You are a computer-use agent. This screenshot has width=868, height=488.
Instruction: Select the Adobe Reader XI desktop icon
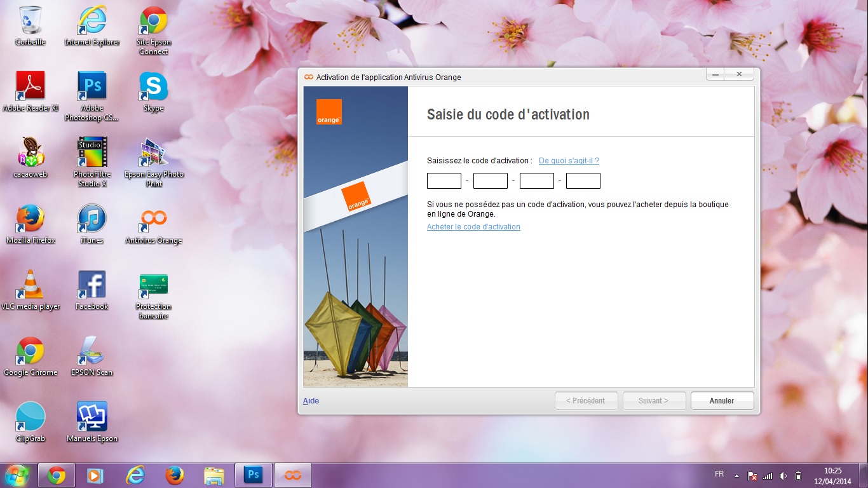click(x=31, y=92)
